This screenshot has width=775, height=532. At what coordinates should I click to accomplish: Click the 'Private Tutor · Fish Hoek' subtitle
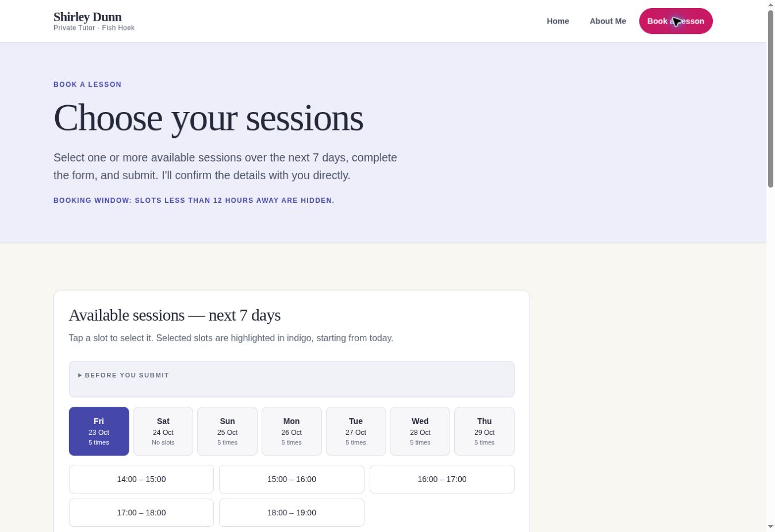tap(94, 28)
